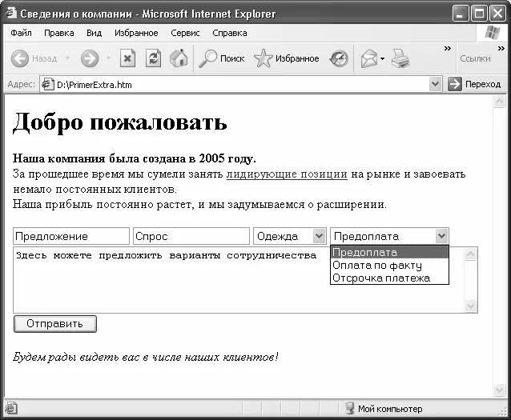Click the Предложение text field

71,236
